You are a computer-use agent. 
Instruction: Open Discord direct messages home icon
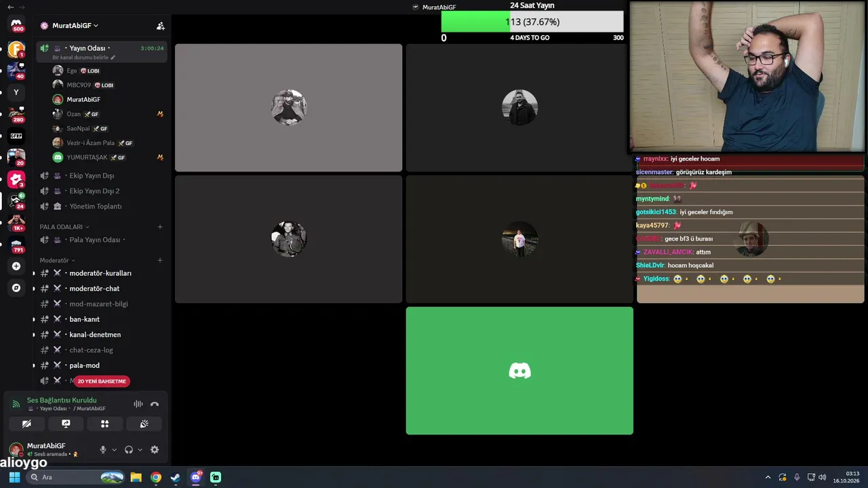pyautogui.click(x=16, y=25)
